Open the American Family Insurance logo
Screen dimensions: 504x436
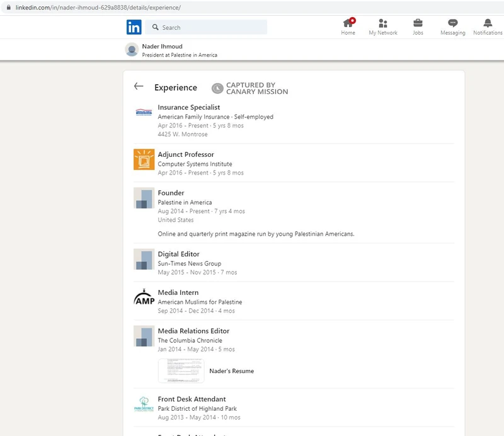click(x=144, y=112)
